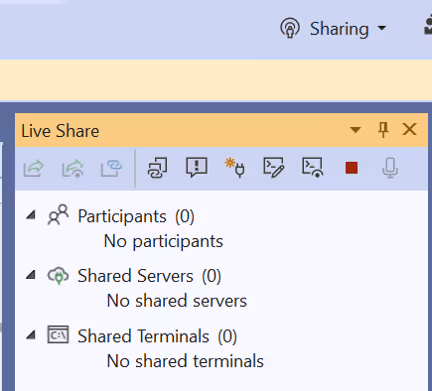The width and height of the screenshot is (432, 391).
Task: Click the 'No shared terminals' text
Action: pyautogui.click(x=185, y=361)
